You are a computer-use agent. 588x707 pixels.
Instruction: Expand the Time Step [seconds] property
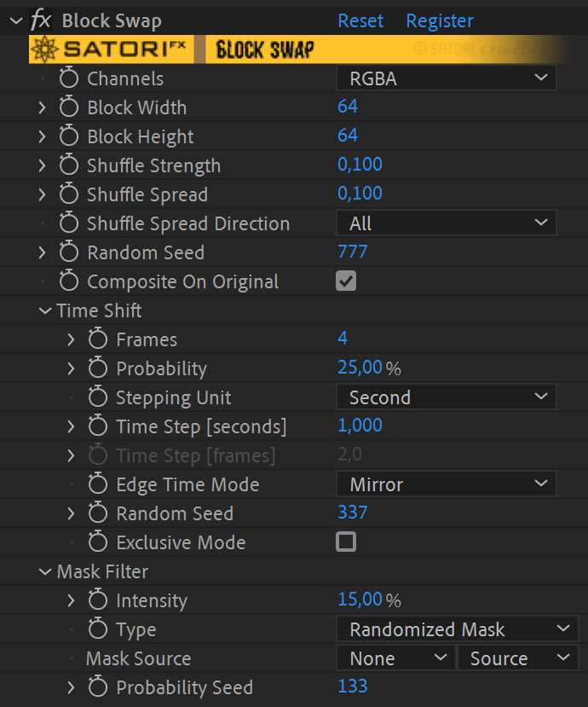(71, 426)
